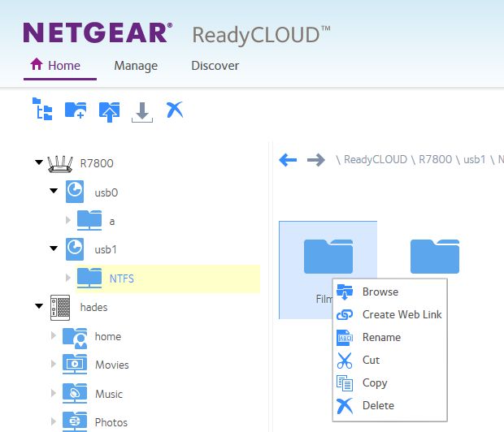The height and width of the screenshot is (432, 504).
Task: Select the R7800 tree label
Action: tap(97, 163)
